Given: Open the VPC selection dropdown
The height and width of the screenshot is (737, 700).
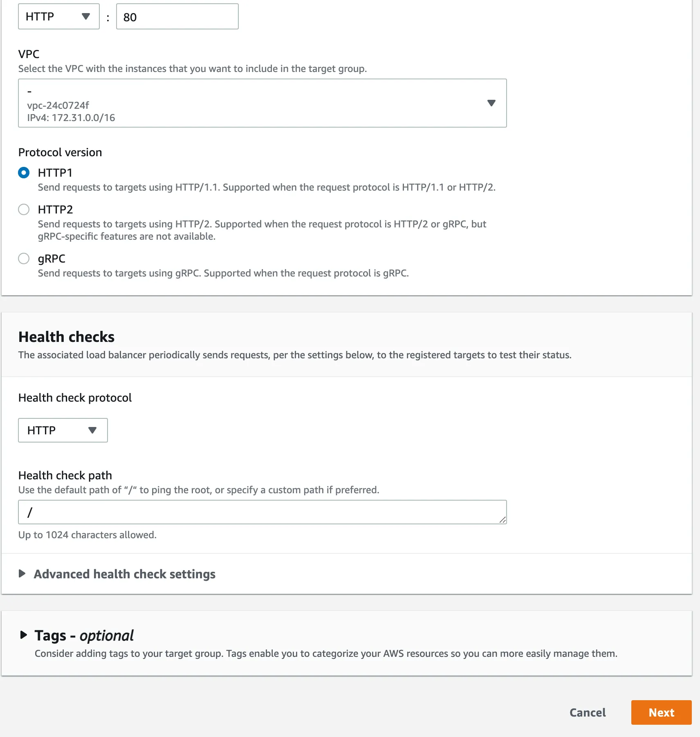Looking at the screenshot, I should [262, 103].
